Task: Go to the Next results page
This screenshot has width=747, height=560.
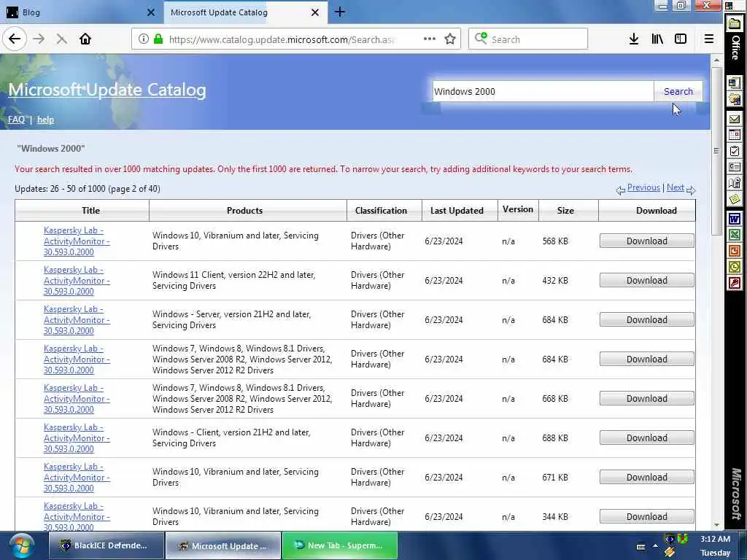Action: 675,187
